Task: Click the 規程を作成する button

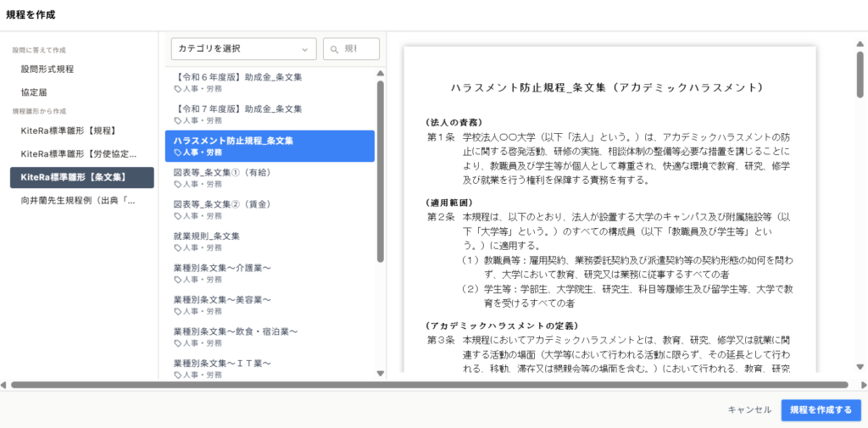Action: tap(821, 410)
